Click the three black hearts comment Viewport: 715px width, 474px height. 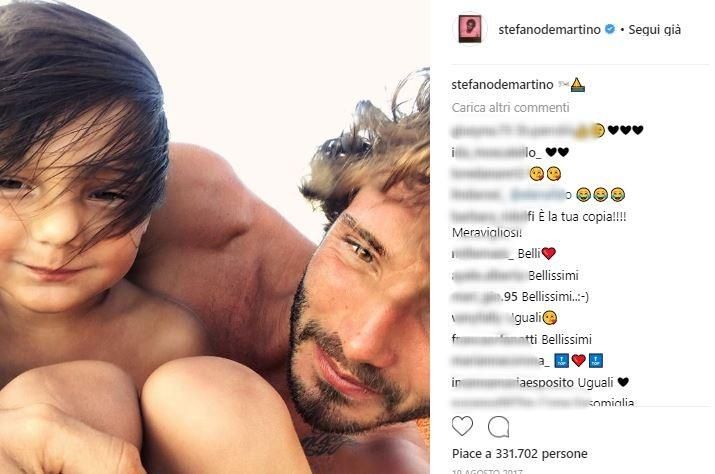tap(547, 130)
